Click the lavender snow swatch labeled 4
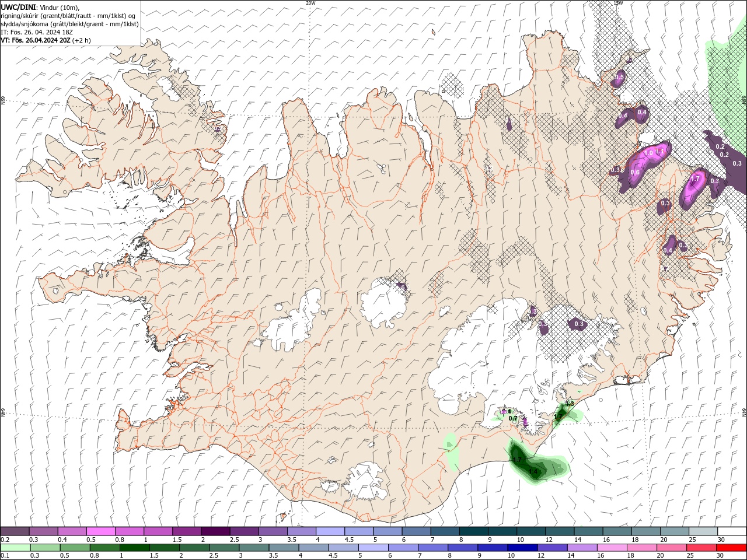This screenshot has height=560, width=747. tap(330, 531)
